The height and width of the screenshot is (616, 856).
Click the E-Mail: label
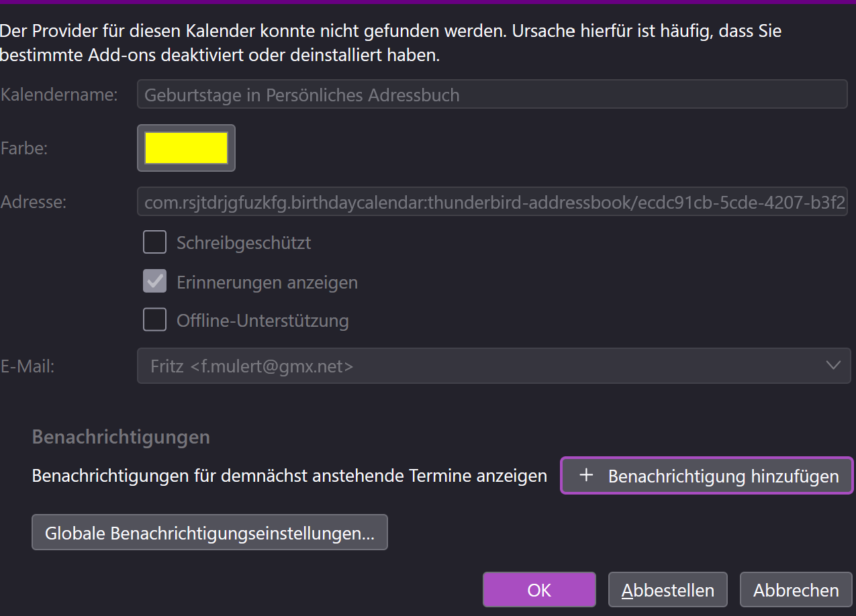point(28,366)
